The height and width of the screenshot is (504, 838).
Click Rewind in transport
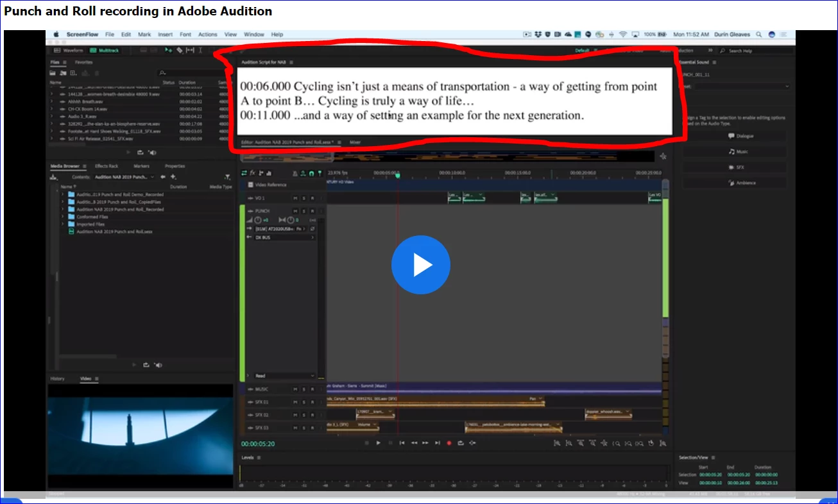coord(415,442)
